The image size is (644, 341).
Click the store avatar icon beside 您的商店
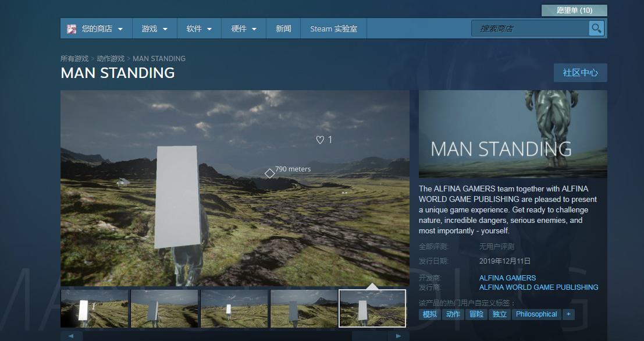[72, 29]
